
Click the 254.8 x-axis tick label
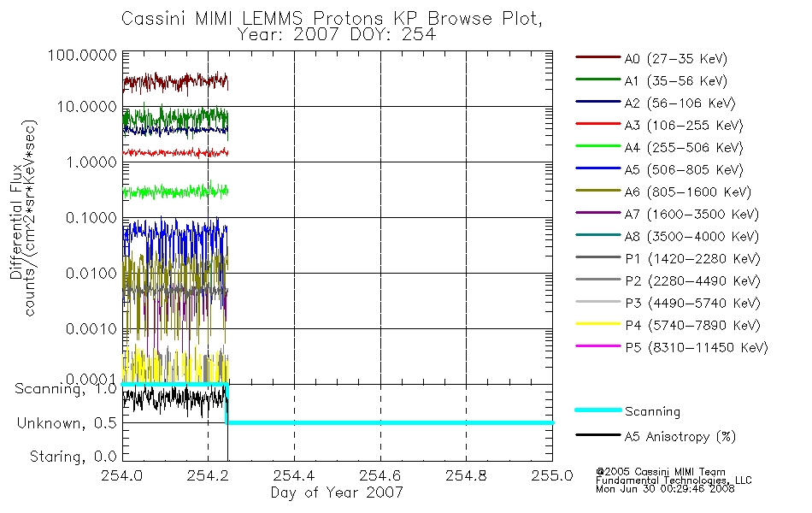tap(466, 475)
